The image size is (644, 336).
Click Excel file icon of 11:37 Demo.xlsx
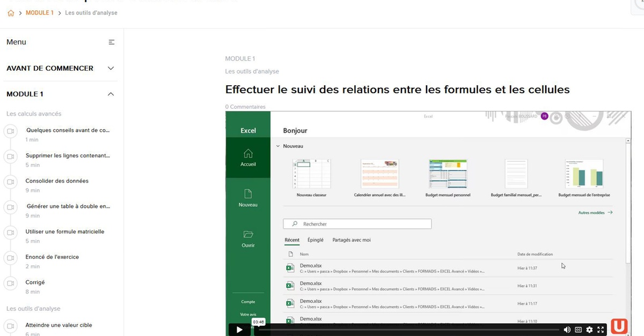pos(290,268)
